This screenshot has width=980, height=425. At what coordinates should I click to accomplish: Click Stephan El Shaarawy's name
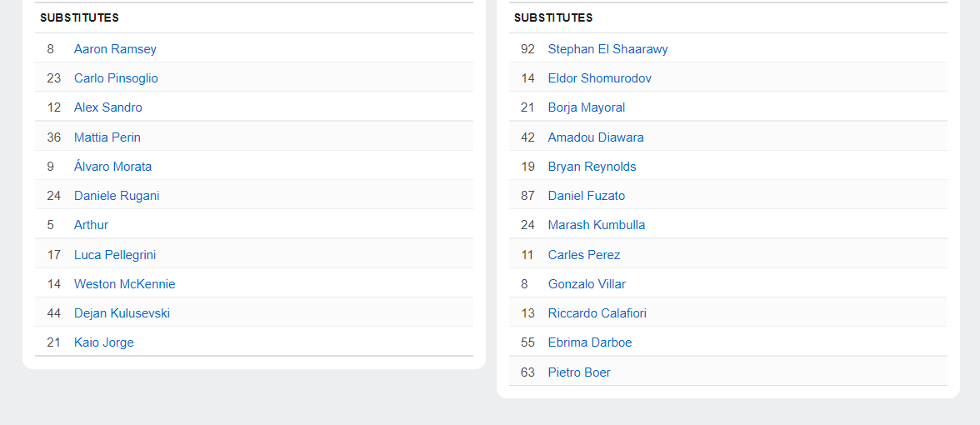pyautogui.click(x=607, y=49)
